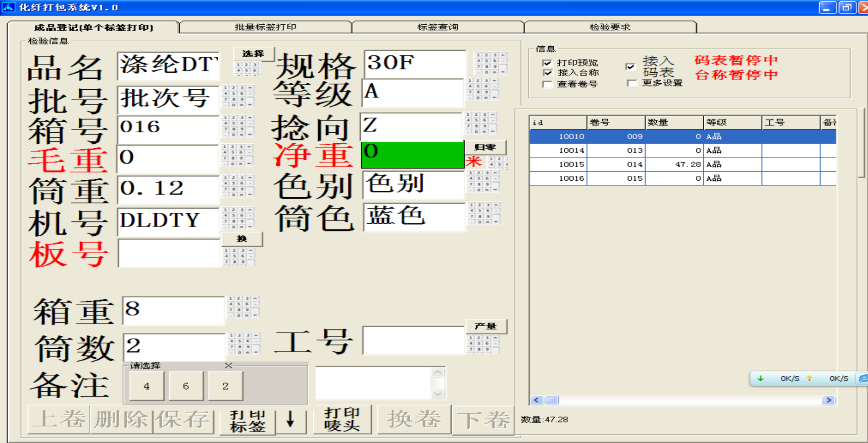Choose option 2 in 请选择 panel
The height and width of the screenshot is (443, 868).
(x=225, y=386)
